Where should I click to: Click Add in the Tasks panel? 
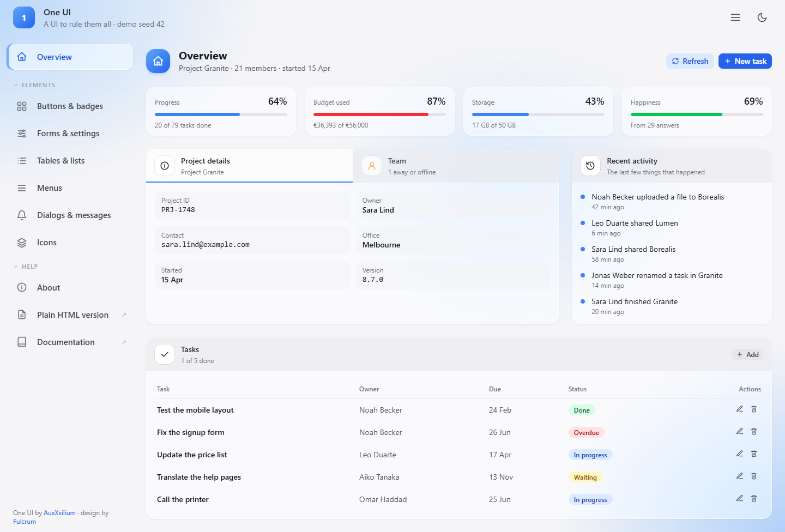point(747,354)
